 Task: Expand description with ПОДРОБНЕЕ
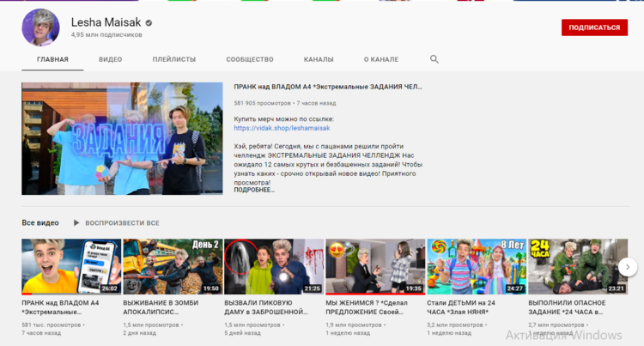click(x=254, y=190)
